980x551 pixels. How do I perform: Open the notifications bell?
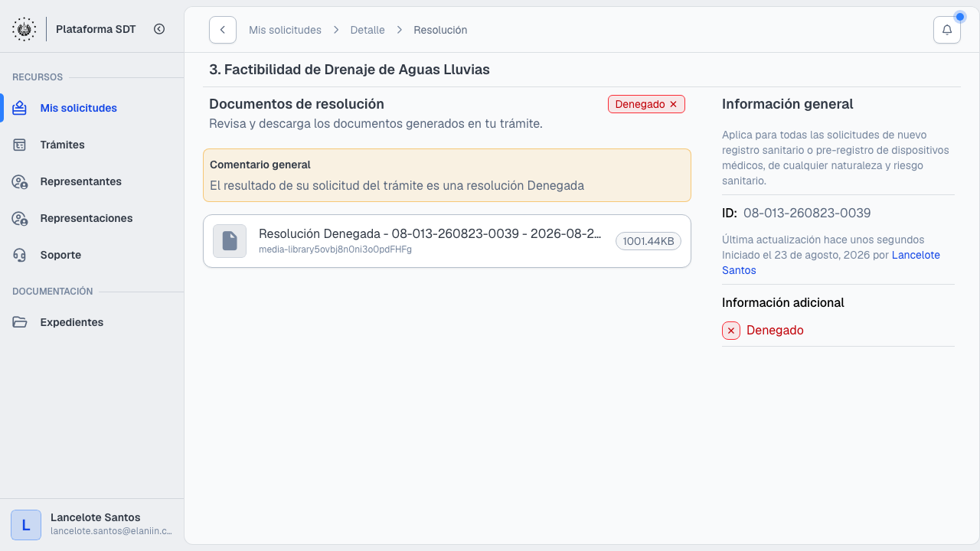(x=947, y=30)
